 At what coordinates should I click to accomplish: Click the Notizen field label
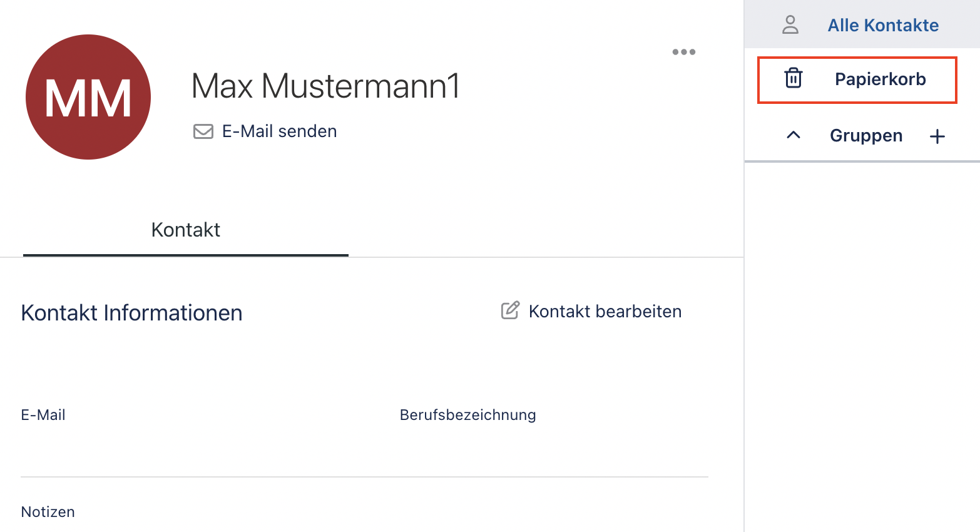48,512
